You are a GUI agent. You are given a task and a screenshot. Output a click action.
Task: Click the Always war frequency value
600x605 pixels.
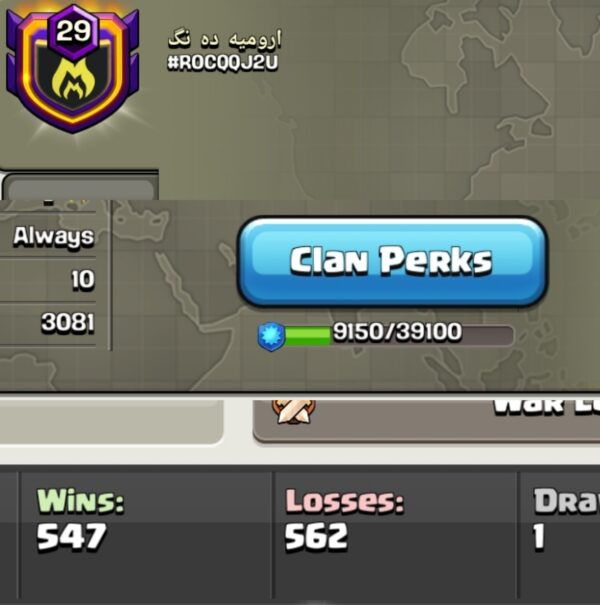pyautogui.click(x=54, y=236)
